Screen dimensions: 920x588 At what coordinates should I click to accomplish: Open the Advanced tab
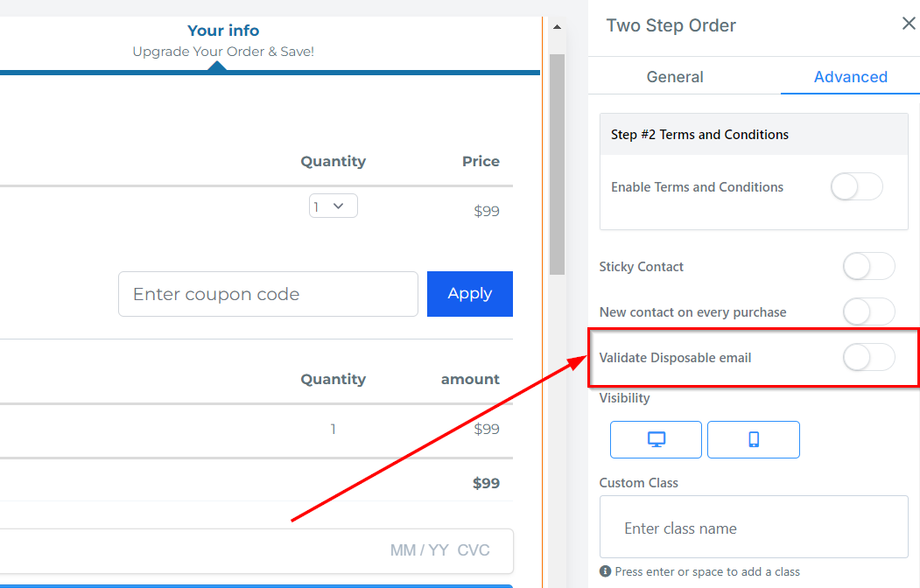(x=850, y=77)
